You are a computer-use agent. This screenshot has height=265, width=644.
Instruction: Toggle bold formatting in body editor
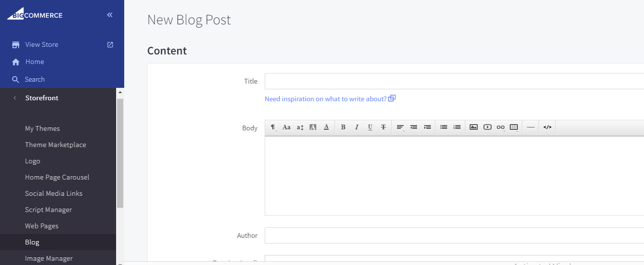tap(343, 127)
